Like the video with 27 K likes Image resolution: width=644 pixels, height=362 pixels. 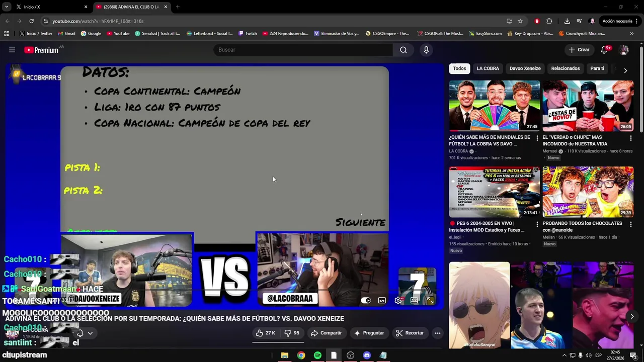point(265,333)
